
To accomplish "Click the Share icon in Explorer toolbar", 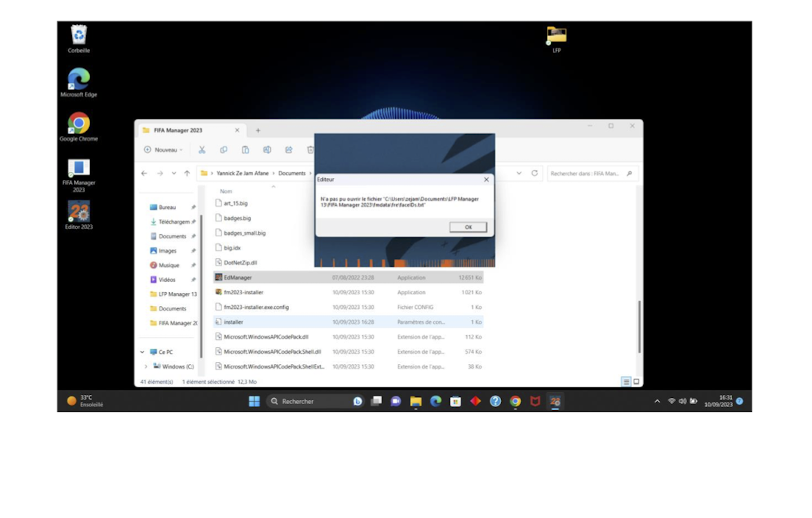I will click(x=289, y=150).
